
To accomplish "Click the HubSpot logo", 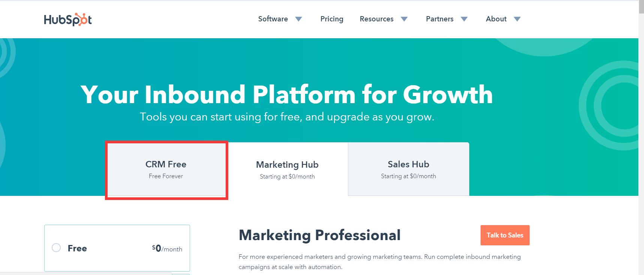I will [x=68, y=20].
